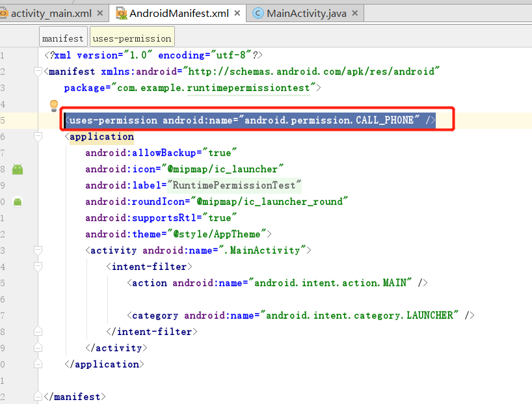This screenshot has height=404, width=532.
Task: Open the MainActivity.java tab
Action: 306,14
